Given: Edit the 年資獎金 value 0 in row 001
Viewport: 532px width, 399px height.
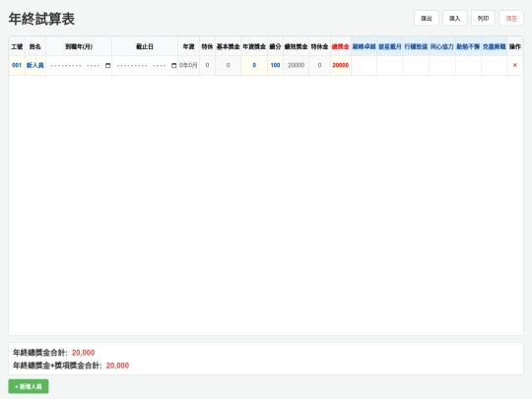Looking at the screenshot, I should (254, 65).
